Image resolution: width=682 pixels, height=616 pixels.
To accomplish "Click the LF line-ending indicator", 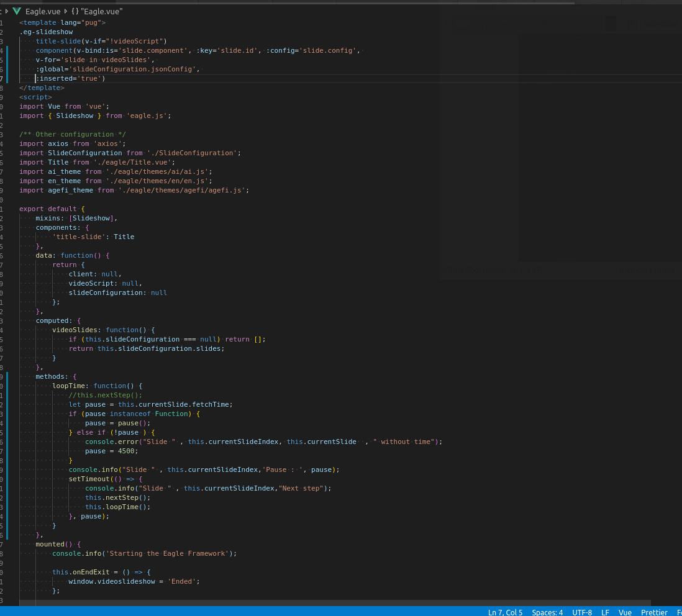I will click(x=605, y=612).
